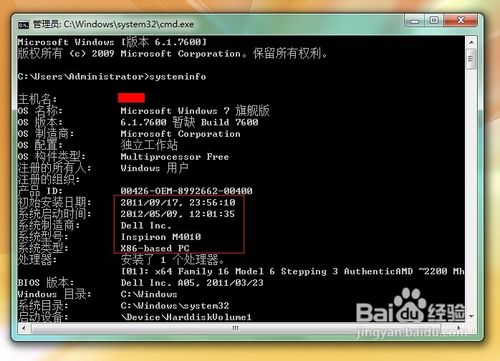The width and height of the screenshot is (500, 361).
Task: Click the processor line x64 Family 16 Model 6
Action: pos(292,271)
